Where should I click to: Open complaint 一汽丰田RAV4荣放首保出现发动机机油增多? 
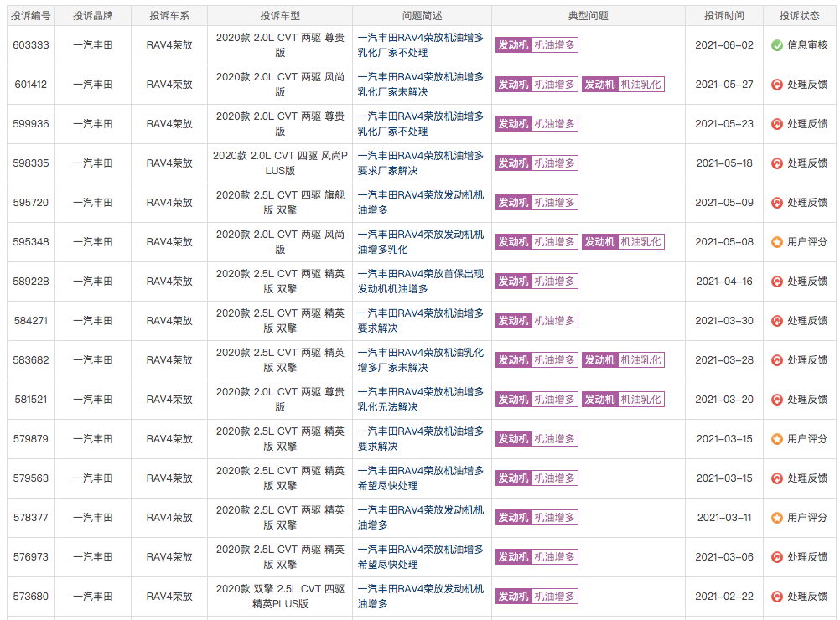421,282
